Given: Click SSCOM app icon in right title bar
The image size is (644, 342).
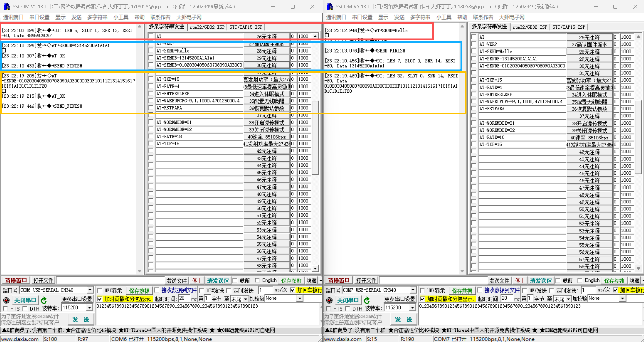Looking at the screenshot, I should click(x=330, y=6).
